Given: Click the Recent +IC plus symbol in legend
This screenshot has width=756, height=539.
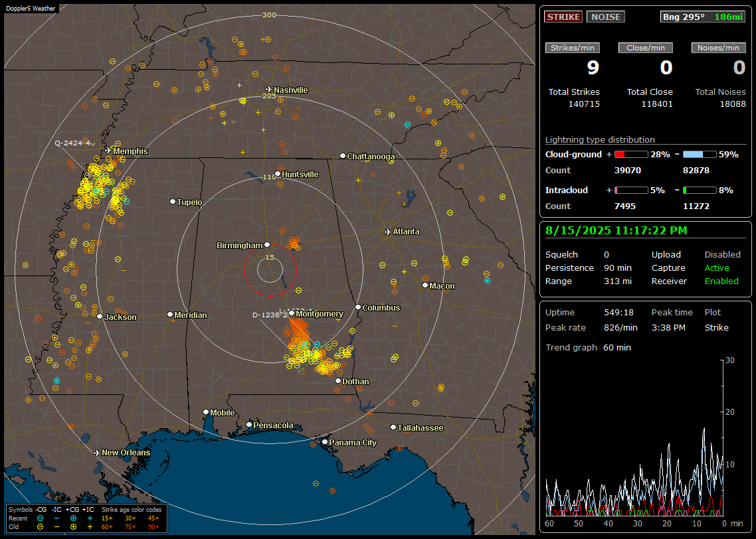Looking at the screenshot, I should [90, 518].
